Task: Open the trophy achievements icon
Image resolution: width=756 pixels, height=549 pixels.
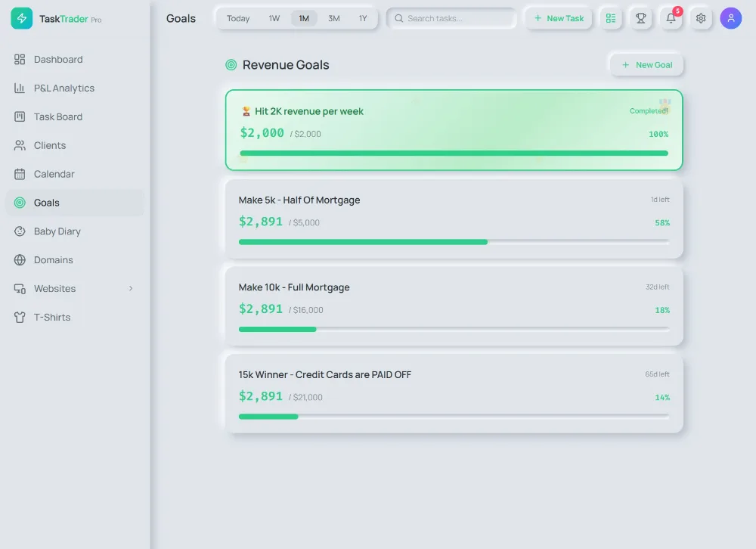Action: pos(641,18)
